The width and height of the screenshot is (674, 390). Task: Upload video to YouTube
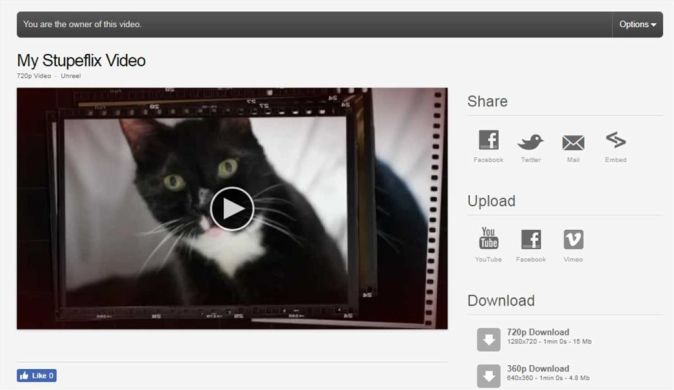click(x=489, y=238)
